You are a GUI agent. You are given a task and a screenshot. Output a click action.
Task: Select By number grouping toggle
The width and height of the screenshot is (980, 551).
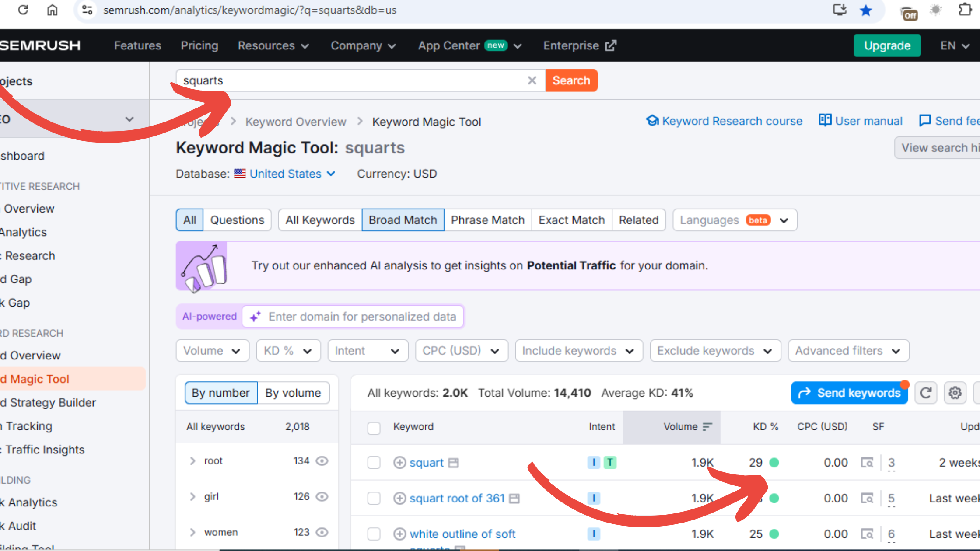(x=221, y=393)
